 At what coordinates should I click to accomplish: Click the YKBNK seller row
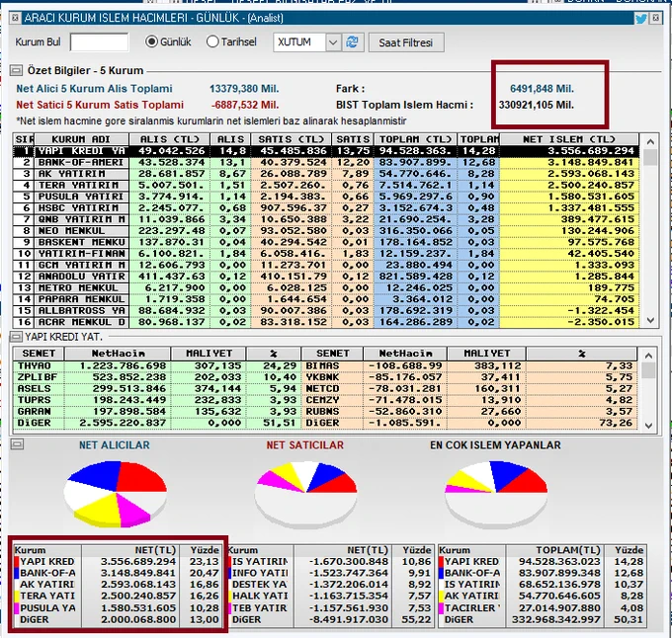[469, 377]
